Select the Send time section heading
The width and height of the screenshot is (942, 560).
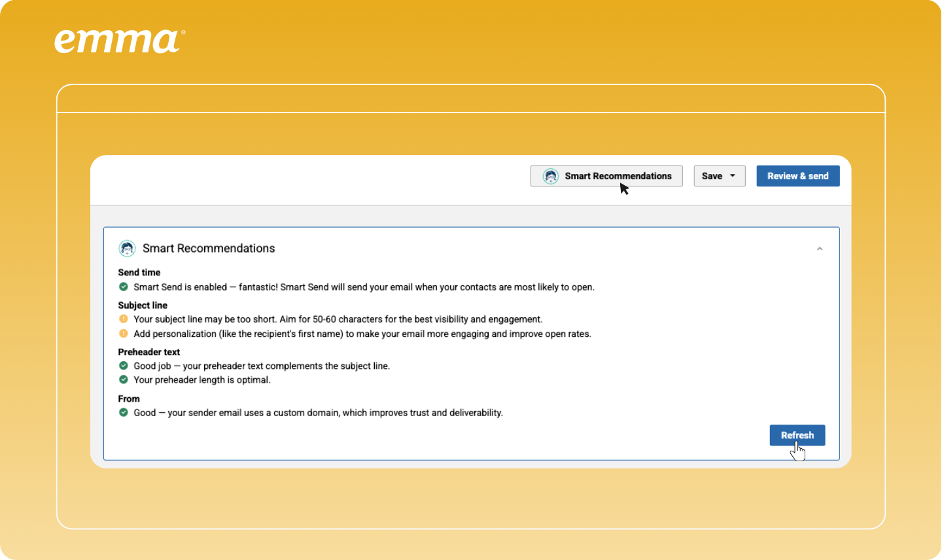pos(139,272)
